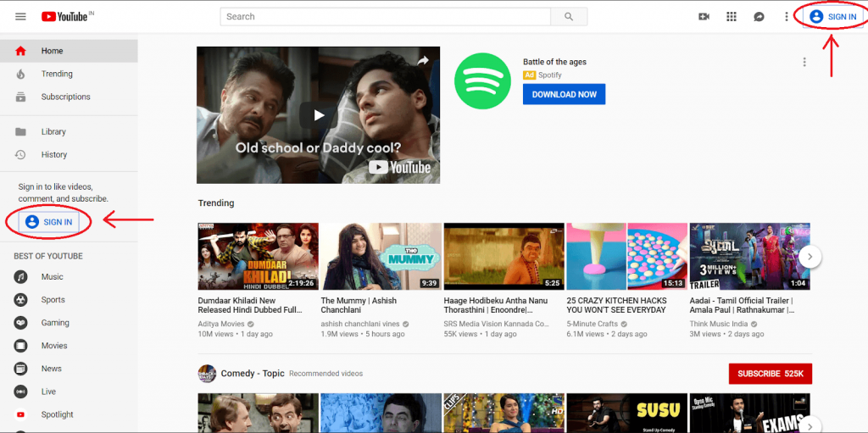Click the DOWNLOAD NOW button
The height and width of the screenshot is (433, 868).
[564, 94]
